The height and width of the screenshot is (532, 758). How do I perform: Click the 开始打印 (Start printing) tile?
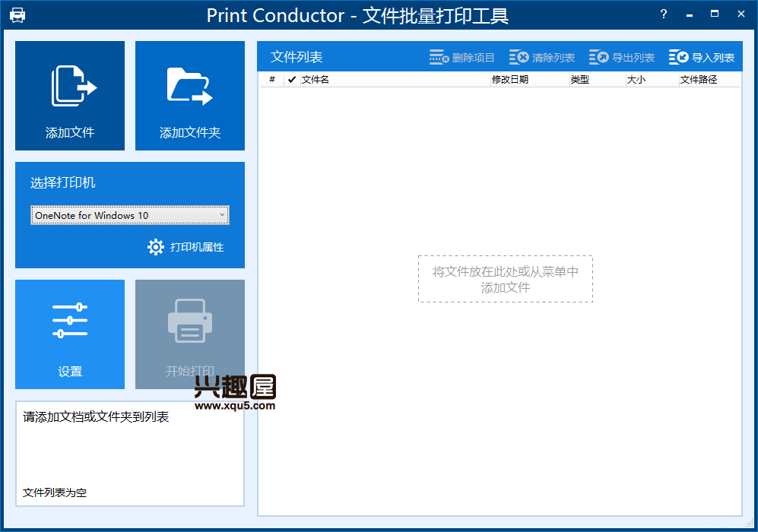pos(190,334)
